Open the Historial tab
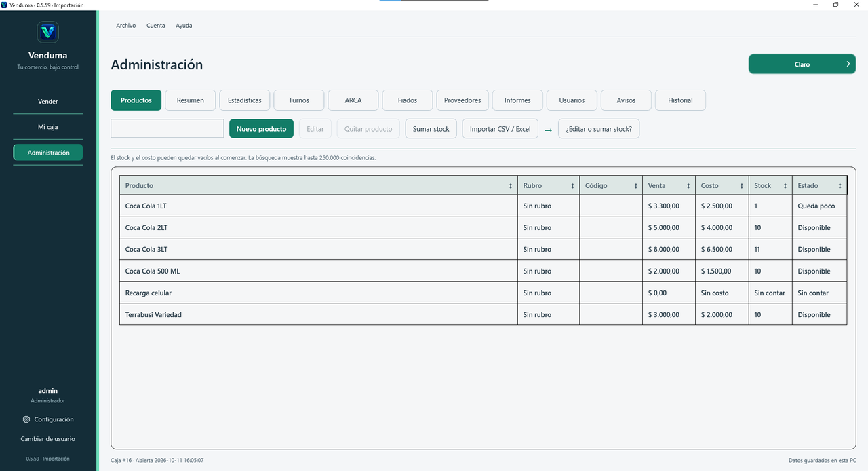The height and width of the screenshot is (471, 868). (x=680, y=100)
